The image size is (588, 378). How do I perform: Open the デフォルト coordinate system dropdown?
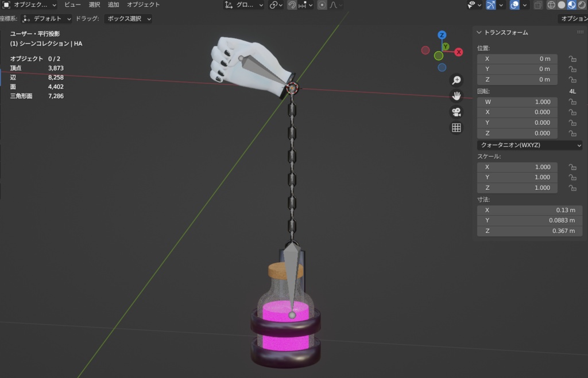[x=47, y=18]
